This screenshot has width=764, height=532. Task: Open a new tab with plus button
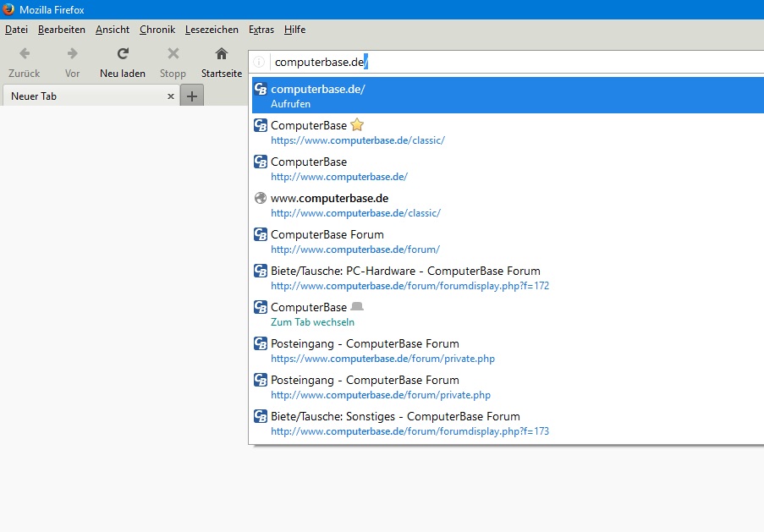tap(192, 96)
